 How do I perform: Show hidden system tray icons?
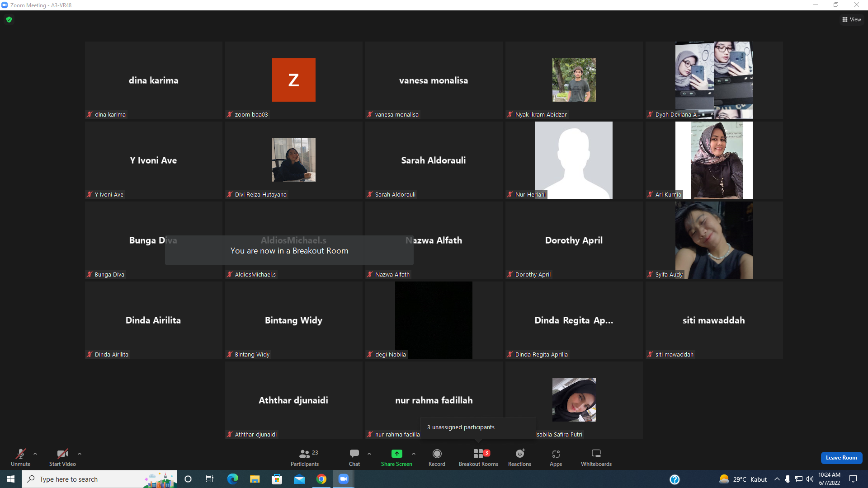(x=777, y=479)
